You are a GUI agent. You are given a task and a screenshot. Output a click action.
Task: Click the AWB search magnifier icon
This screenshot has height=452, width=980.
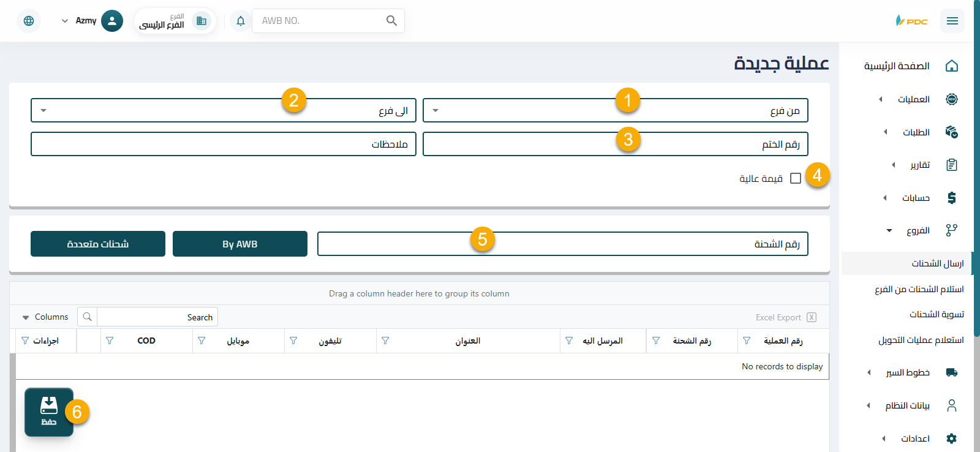coord(391,21)
